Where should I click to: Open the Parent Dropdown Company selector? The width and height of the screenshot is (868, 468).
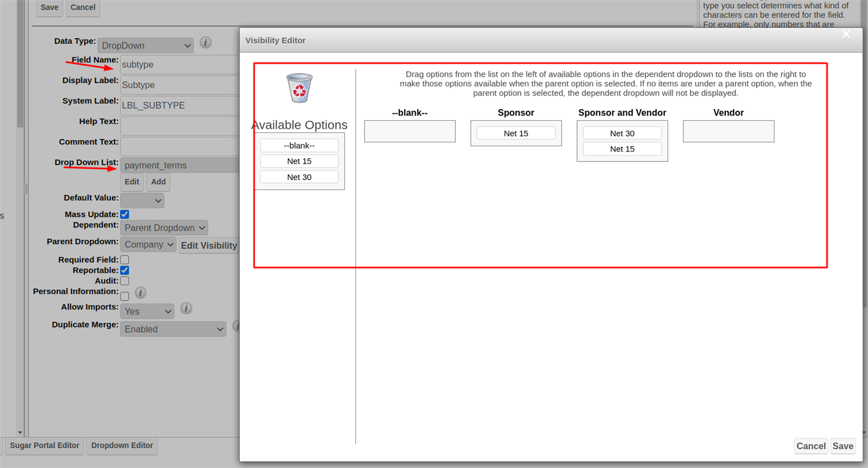tap(148, 244)
